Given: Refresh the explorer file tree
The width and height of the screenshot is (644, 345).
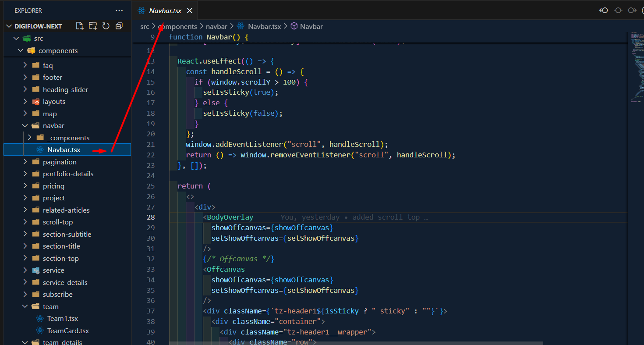Looking at the screenshot, I should point(106,26).
